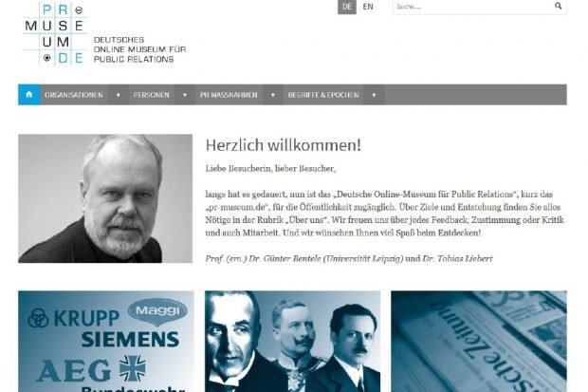Focus the Suche search input field
The image size is (588, 392).
click(x=472, y=7)
